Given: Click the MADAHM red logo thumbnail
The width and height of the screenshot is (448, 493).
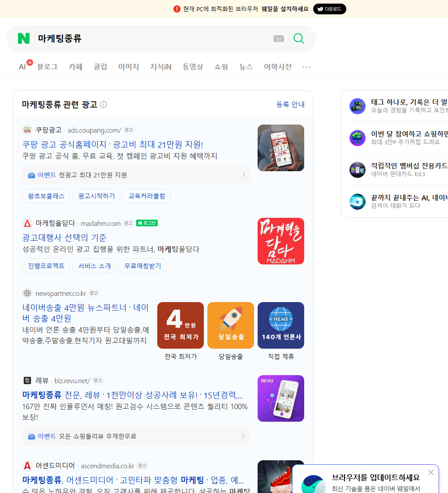Looking at the screenshot, I should [281, 241].
